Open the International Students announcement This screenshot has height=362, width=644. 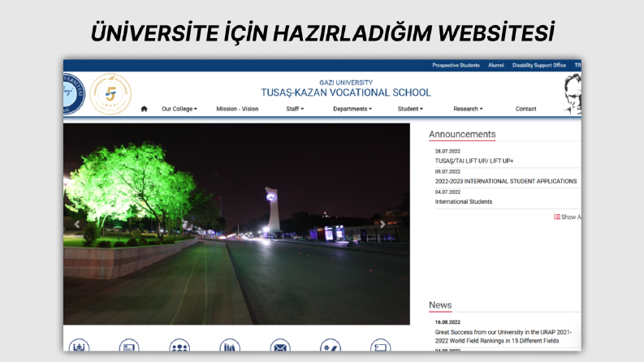(x=463, y=201)
